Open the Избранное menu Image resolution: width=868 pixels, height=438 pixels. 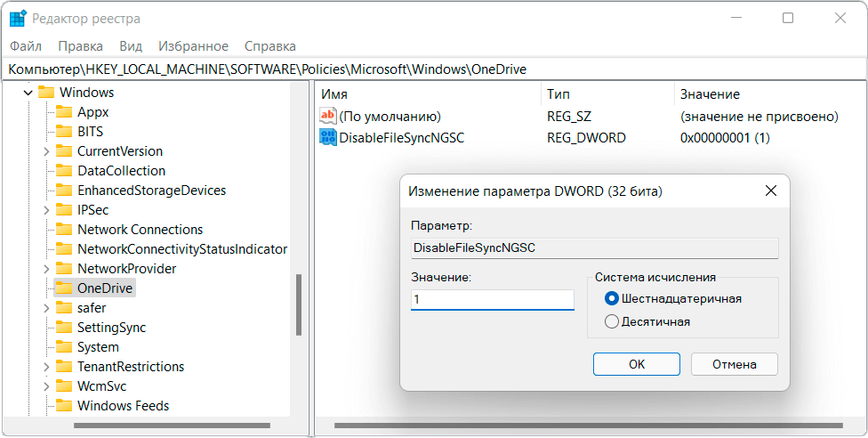point(193,46)
